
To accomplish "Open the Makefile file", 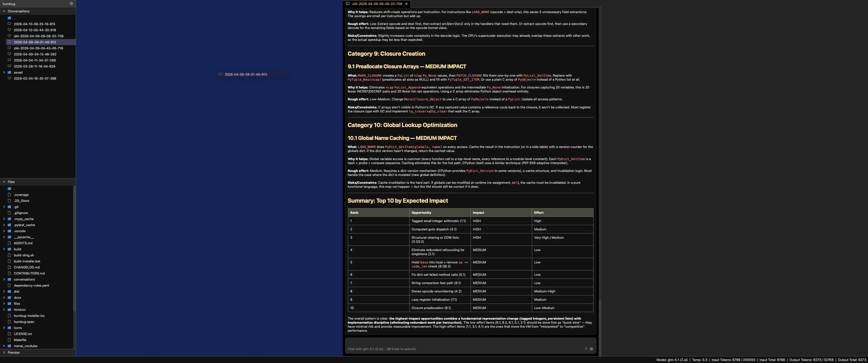I will [x=20, y=340].
